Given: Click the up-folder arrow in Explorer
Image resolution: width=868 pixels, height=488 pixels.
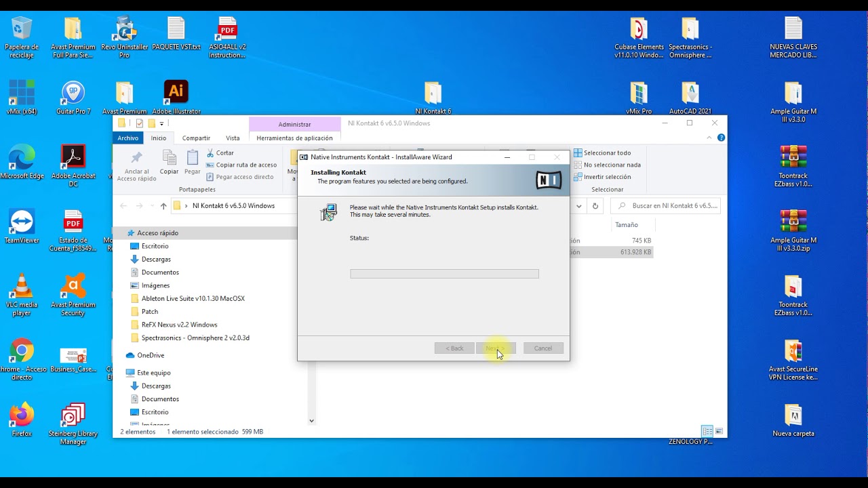Looking at the screenshot, I should (163, 206).
